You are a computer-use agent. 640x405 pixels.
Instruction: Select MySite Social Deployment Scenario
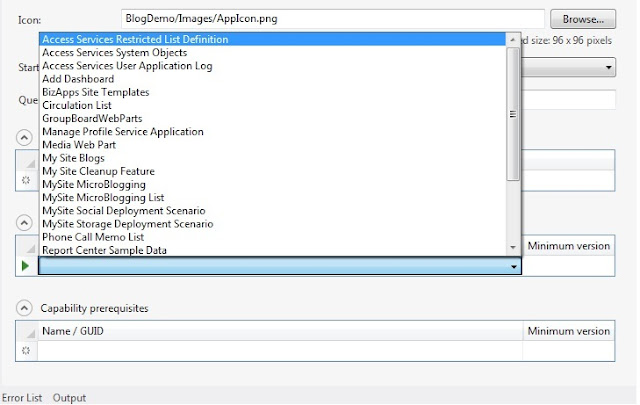273,211
